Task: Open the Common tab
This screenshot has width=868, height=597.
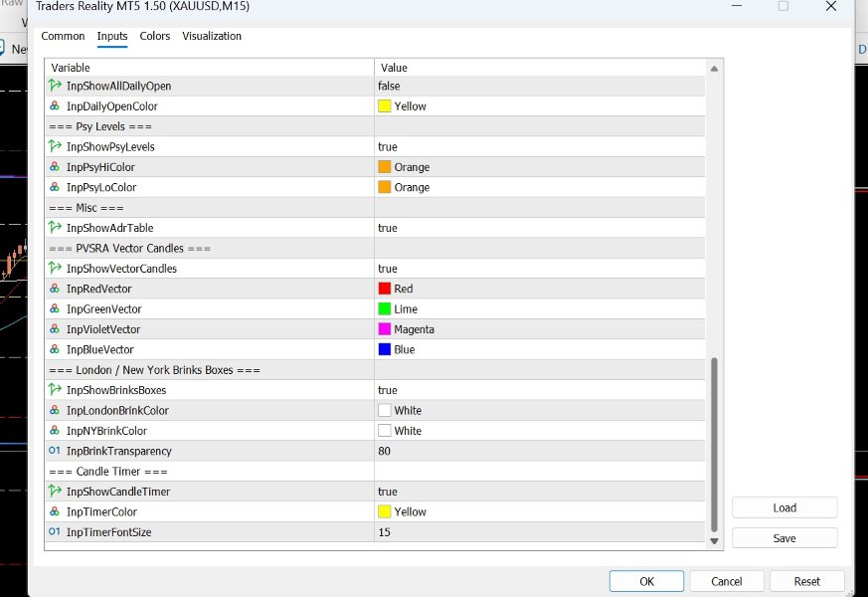Action: coord(63,36)
